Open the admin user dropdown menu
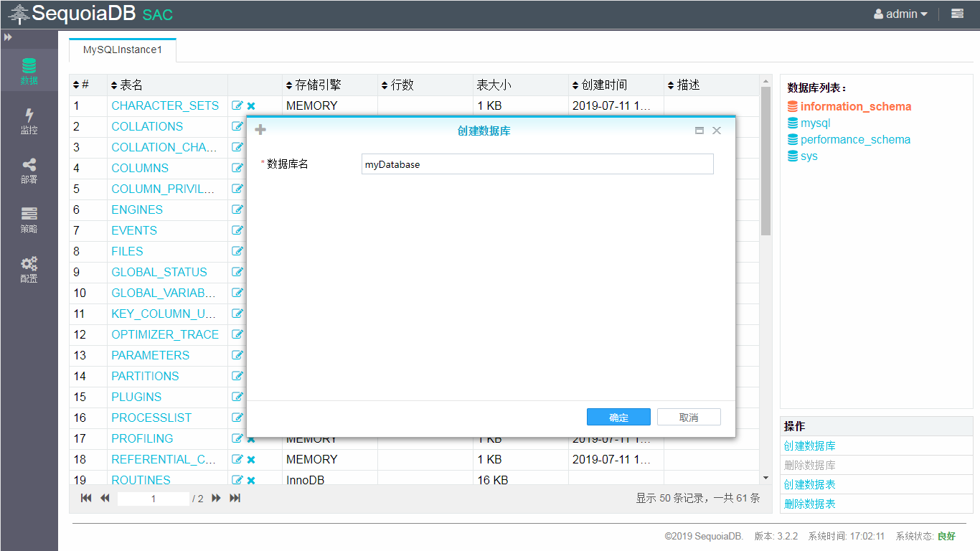 [x=900, y=14]
